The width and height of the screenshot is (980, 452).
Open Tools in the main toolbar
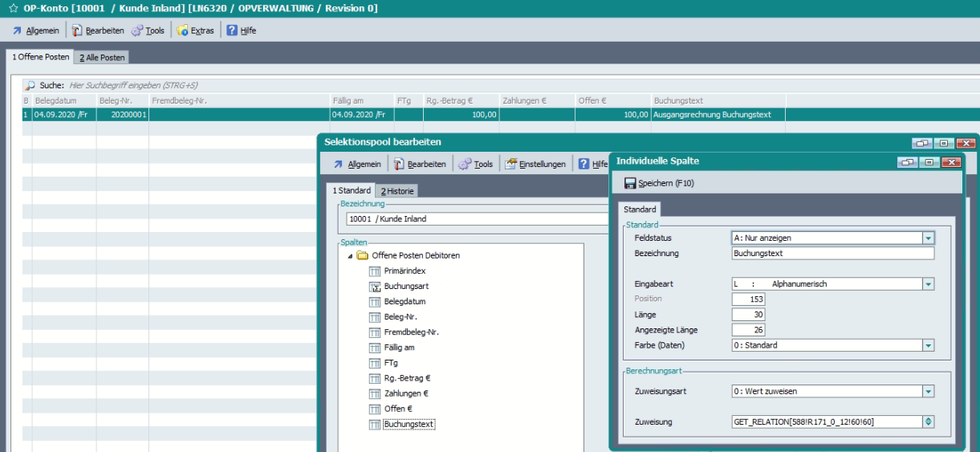[148, 31]
